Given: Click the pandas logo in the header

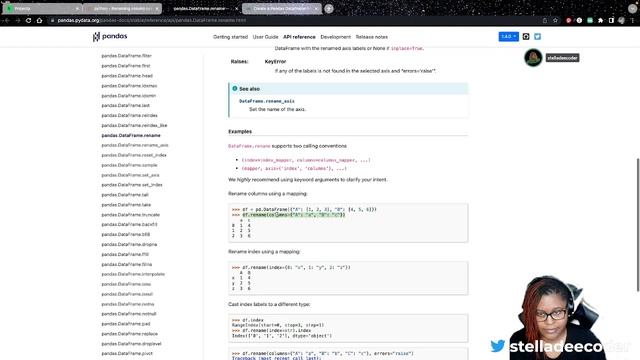Looking at the screenshot, I should click(x=110, y=37).
